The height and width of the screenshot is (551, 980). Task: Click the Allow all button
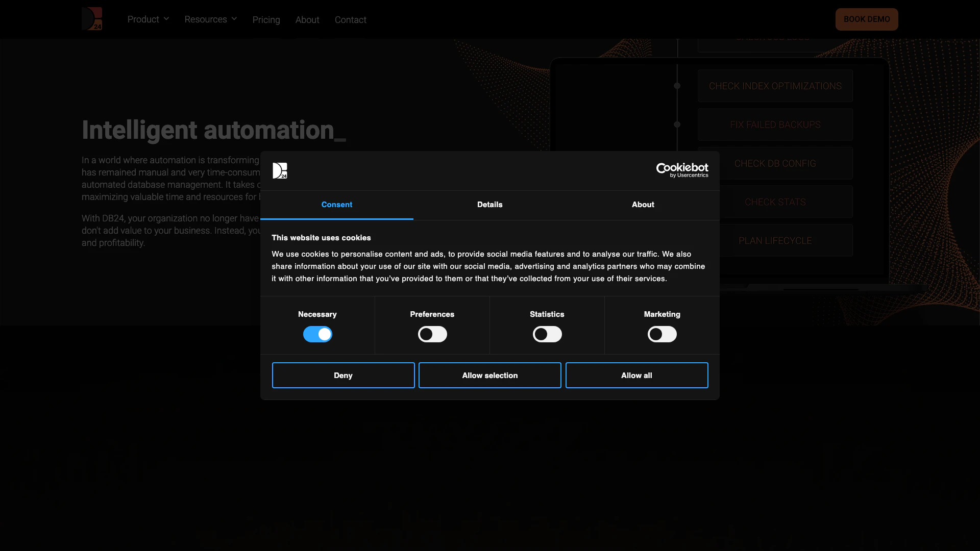[x=636, y=375]
